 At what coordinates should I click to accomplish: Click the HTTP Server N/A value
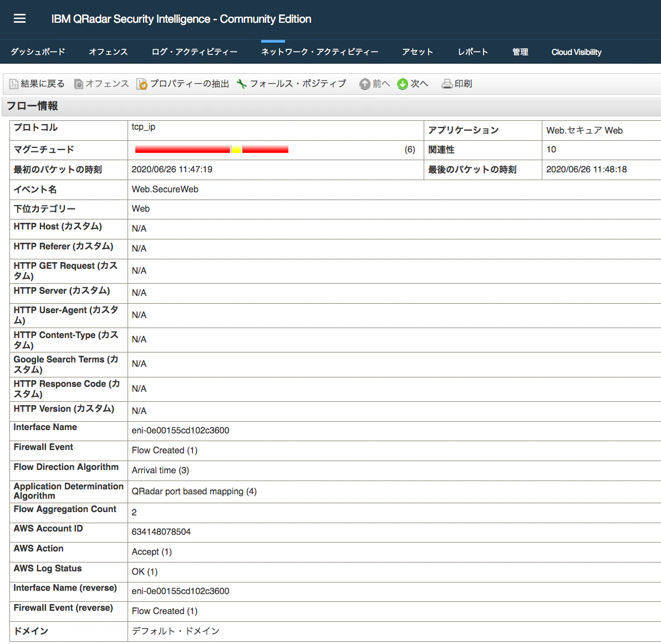click(x=139, y=293)
